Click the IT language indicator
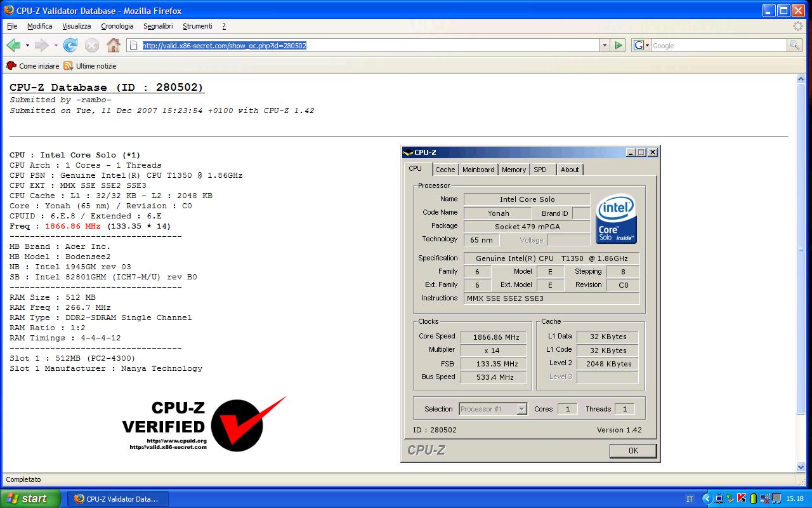Screen dimensions: 812x508 [x=690, y=499]
